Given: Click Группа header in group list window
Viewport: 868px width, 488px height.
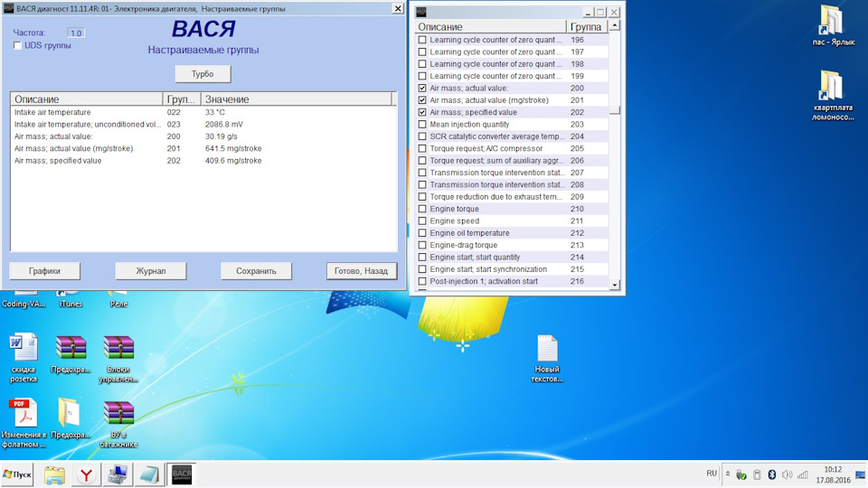Looking at the screenshot, I should 586,26.
